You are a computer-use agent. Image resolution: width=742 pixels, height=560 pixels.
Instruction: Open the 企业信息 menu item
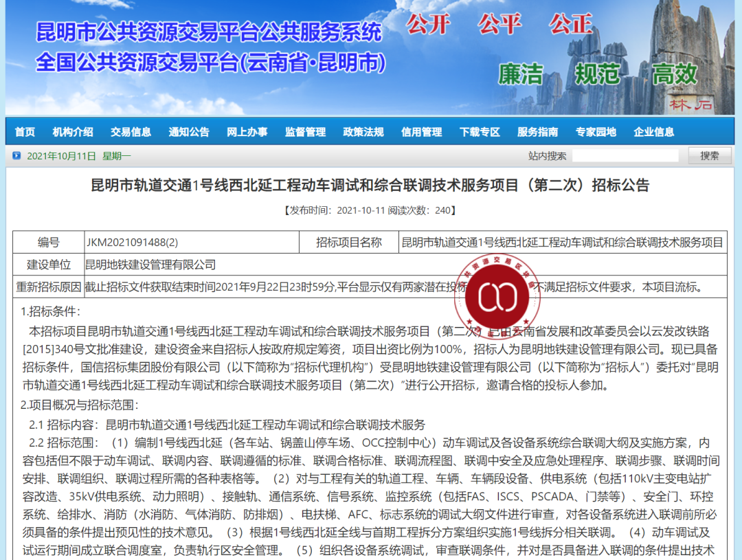click(654, 132)
